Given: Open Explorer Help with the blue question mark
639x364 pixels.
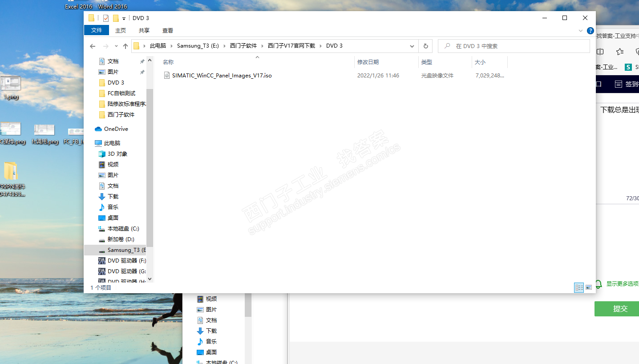Looking at the screenshot, I should (590, 31).
